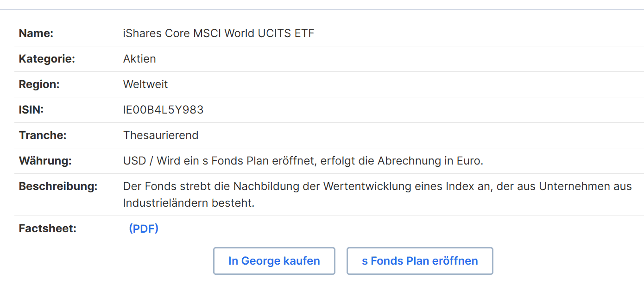Select the region value 'Weltweit'
The height and width of the screenshot is (292, 644).
(145, 84)
